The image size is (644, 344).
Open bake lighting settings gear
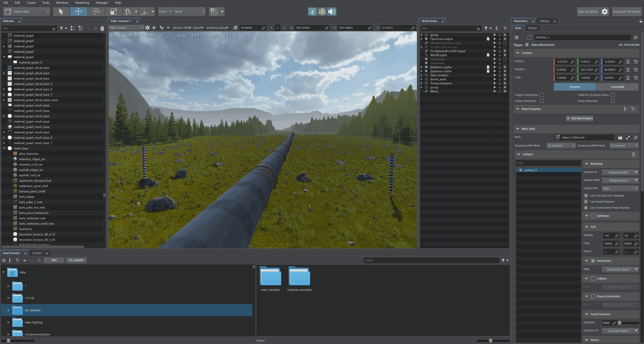tap(605, 12)
